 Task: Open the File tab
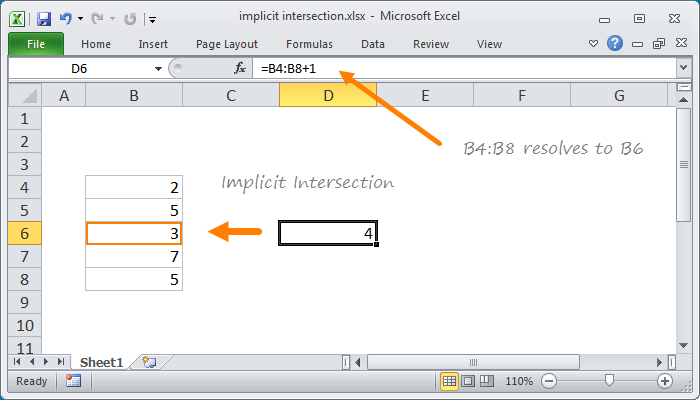(36, 44)
